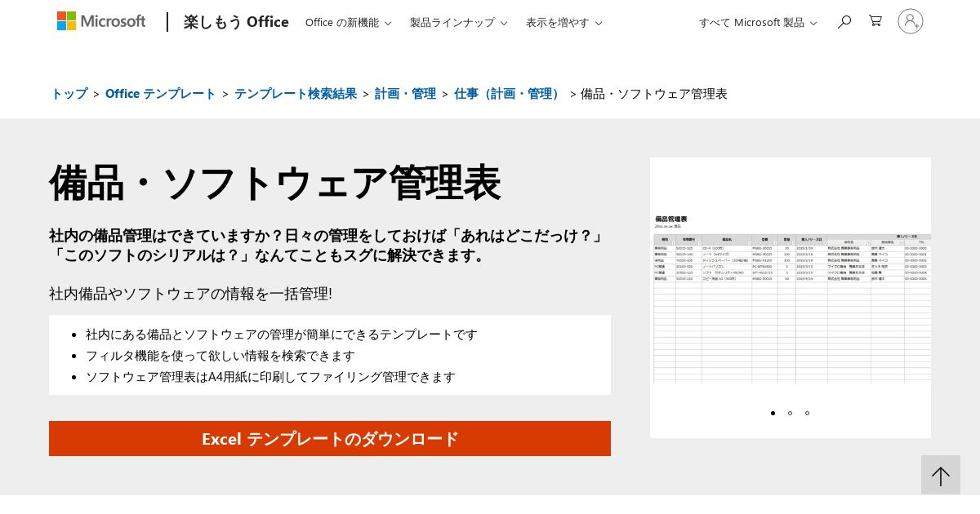Open the Office テンプレート breadcrumb
980x514 pixels.
pyautogui.click(x=161, y=93)
